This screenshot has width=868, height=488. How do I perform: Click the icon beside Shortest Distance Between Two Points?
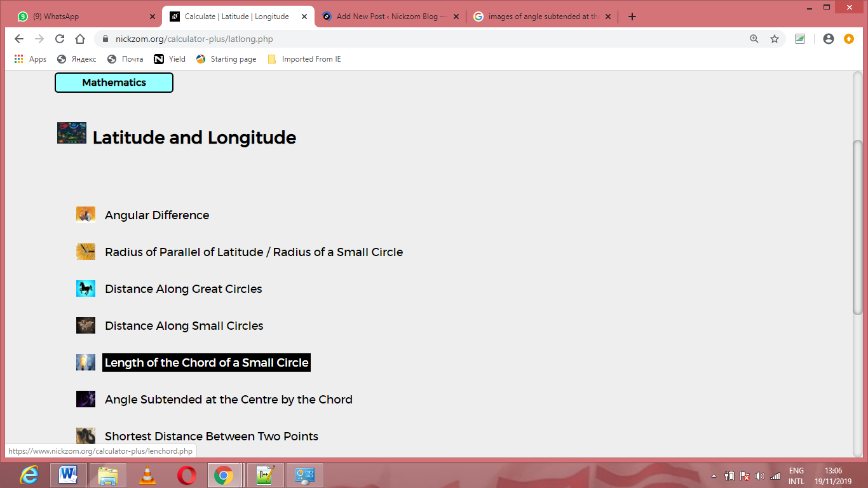click(86, 436)
